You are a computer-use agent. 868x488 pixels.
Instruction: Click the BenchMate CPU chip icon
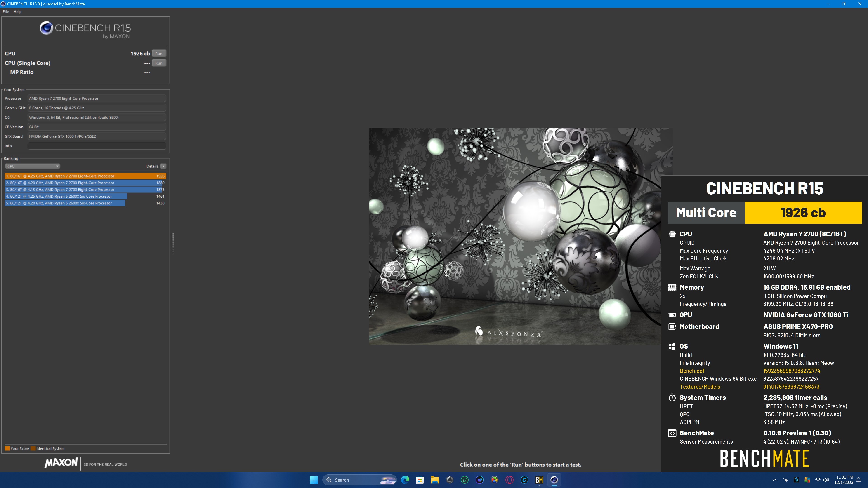(672, 234)
